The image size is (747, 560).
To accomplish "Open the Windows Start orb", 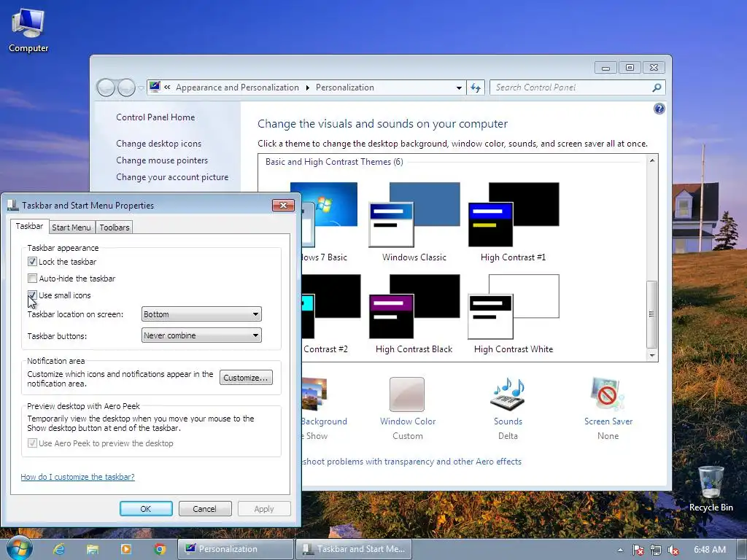I will 19,548.
